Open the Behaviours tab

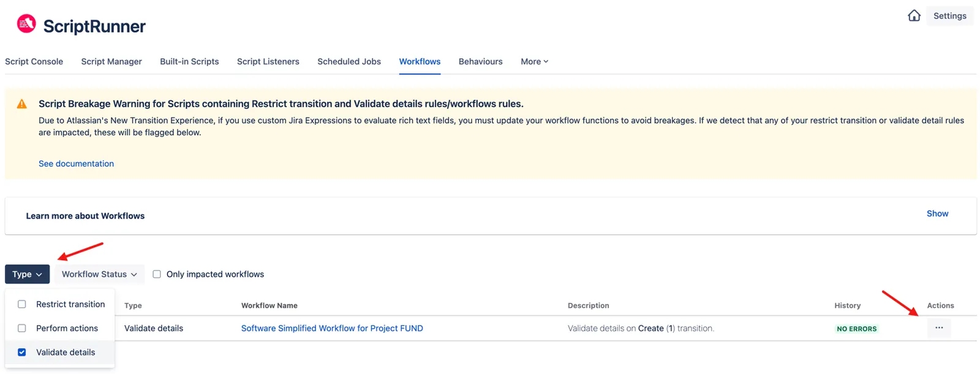coord(480,62)
